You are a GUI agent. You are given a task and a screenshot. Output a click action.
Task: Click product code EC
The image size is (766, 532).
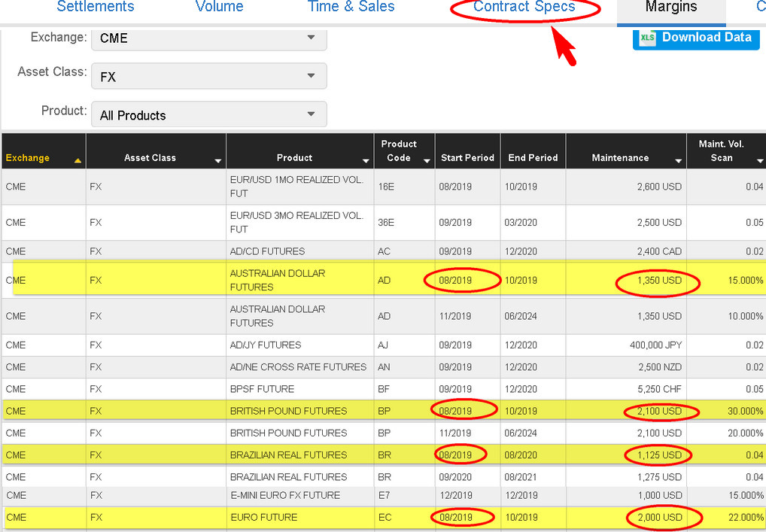point(385,518)
